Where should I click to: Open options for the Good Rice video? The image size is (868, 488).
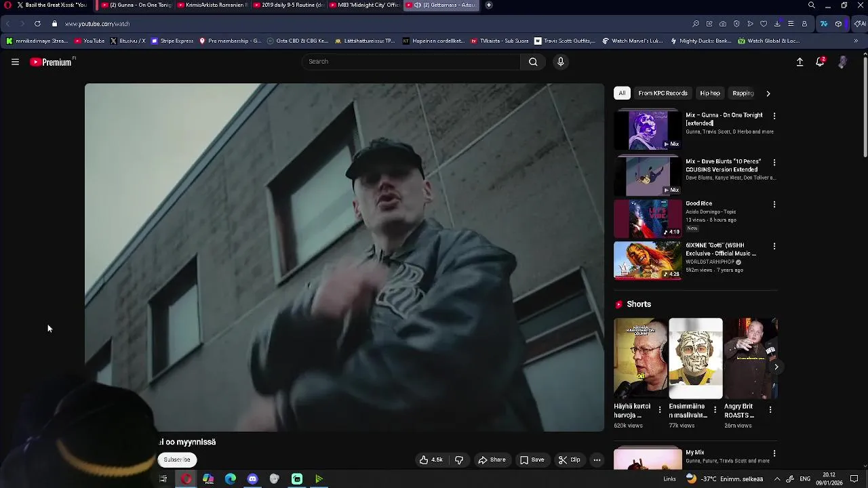[774, 204]
